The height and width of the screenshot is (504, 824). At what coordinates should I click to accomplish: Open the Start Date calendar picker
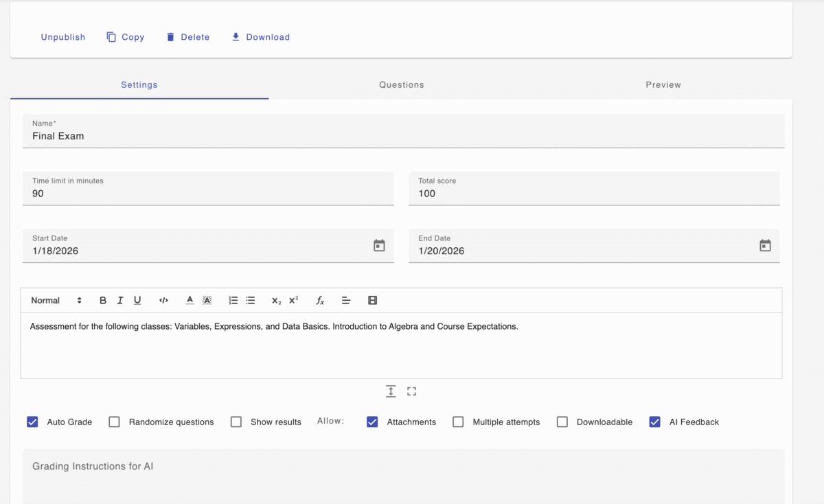coord(379,246)
